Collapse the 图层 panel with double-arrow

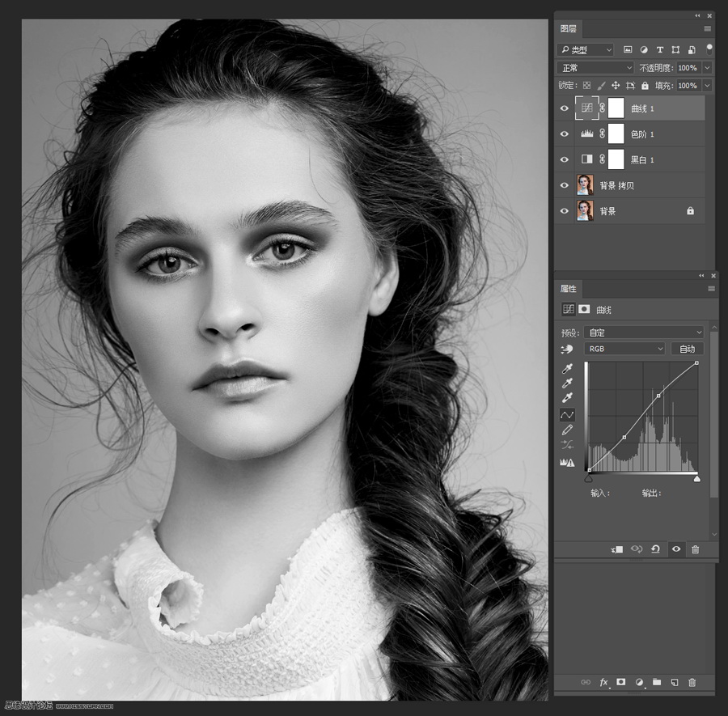click(697, 16)
